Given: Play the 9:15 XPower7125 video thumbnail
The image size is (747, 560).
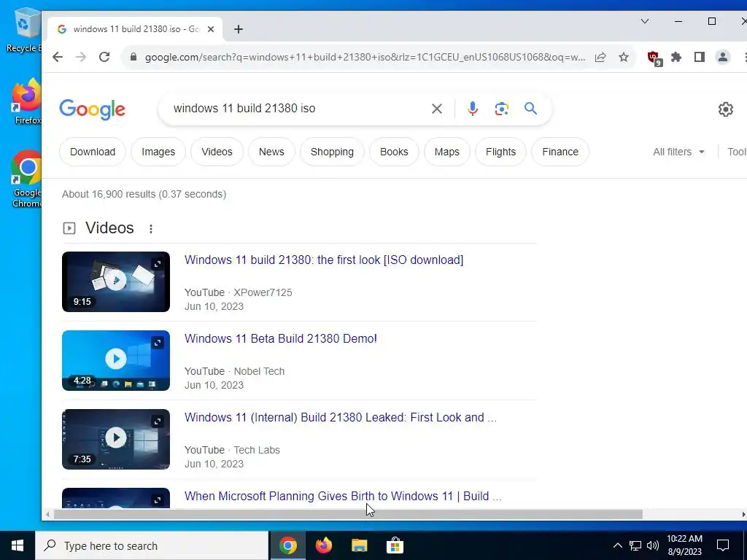Looking at the screenshot, I should pos(116,282).
